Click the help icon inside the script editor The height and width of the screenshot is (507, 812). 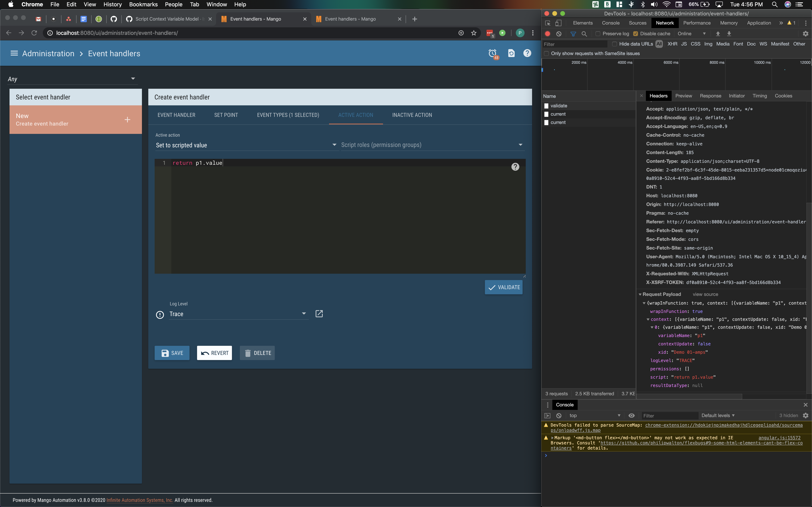[x=515, y=166]
